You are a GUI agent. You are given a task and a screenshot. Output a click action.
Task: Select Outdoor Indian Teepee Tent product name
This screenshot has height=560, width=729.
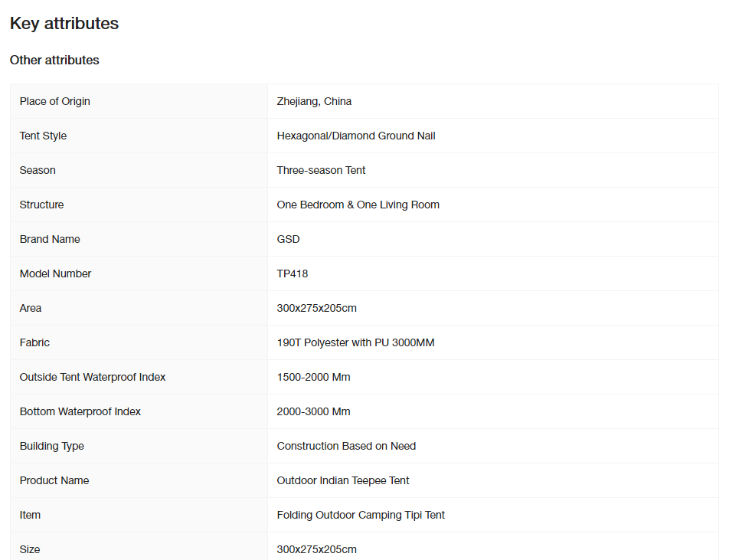coord(343,480)
